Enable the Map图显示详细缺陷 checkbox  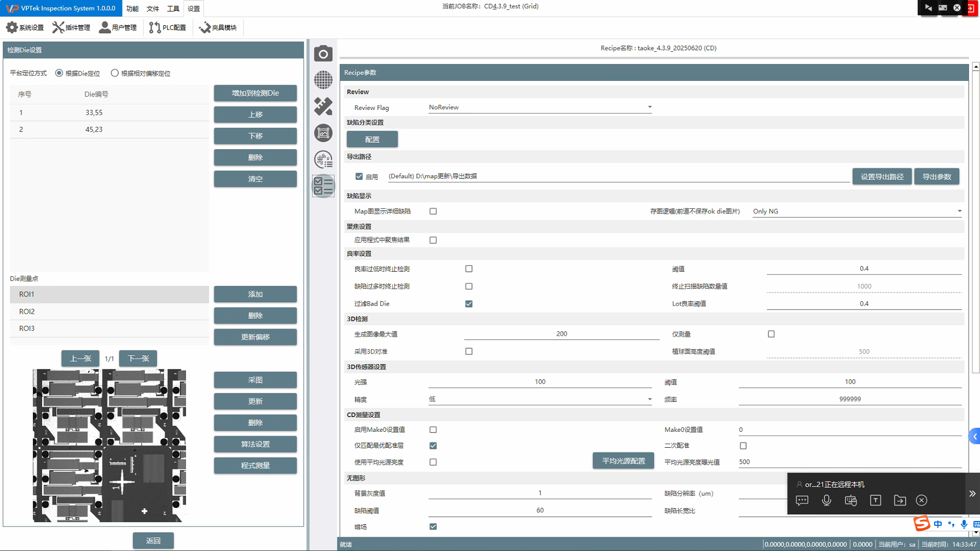click(x=433, y=211)
